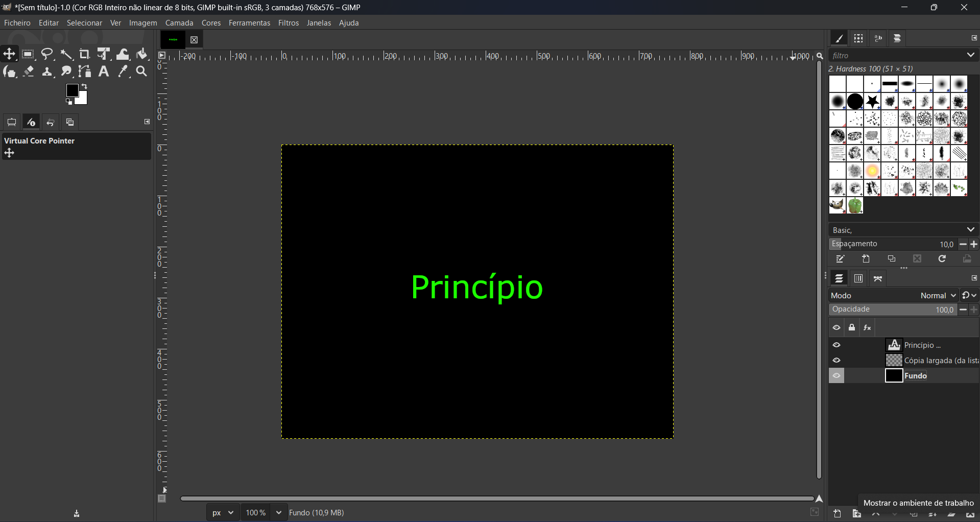The width and height of the screenshot is (980, 522).
Task: Click the Refresh brushes icon
Action: pyautogui.click(x=942, y=259)
